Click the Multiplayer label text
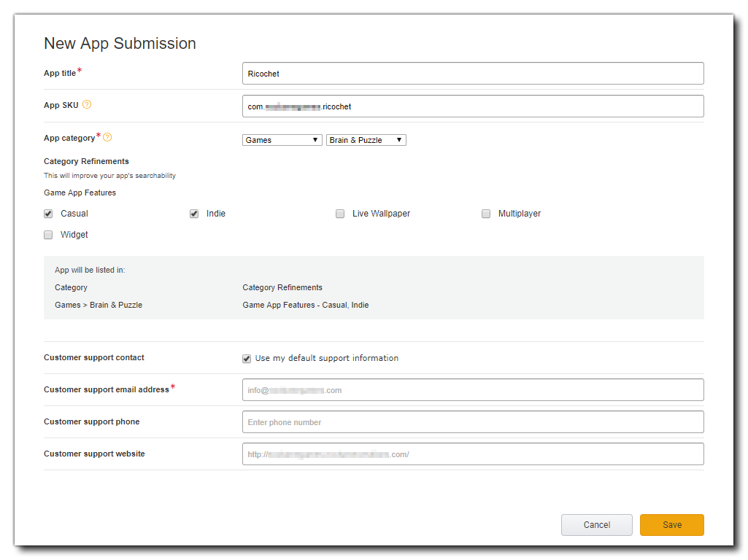748x560 pixels. (520, 214)
